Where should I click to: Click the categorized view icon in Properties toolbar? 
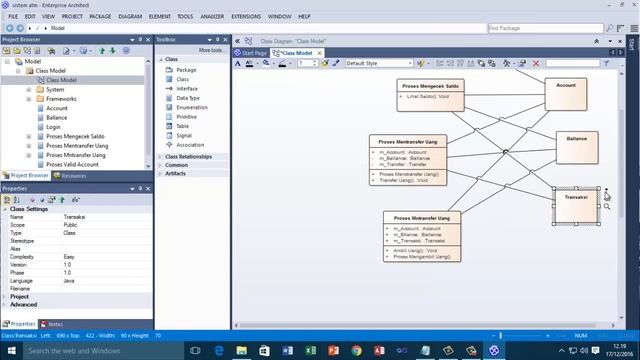pos(7,200)
